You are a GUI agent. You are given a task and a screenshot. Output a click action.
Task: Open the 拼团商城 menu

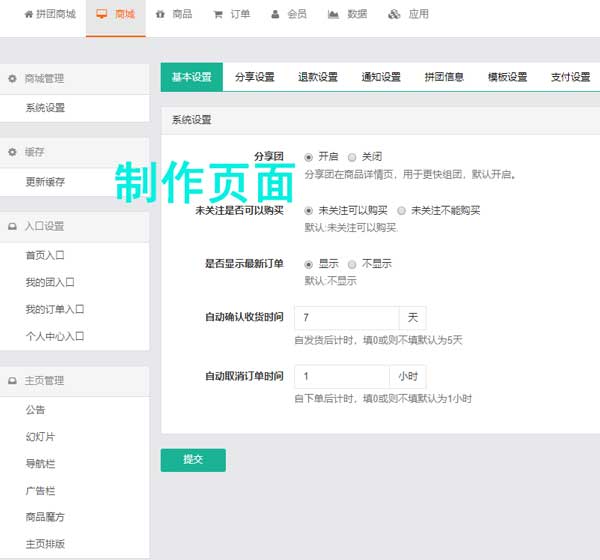(50, 15)
